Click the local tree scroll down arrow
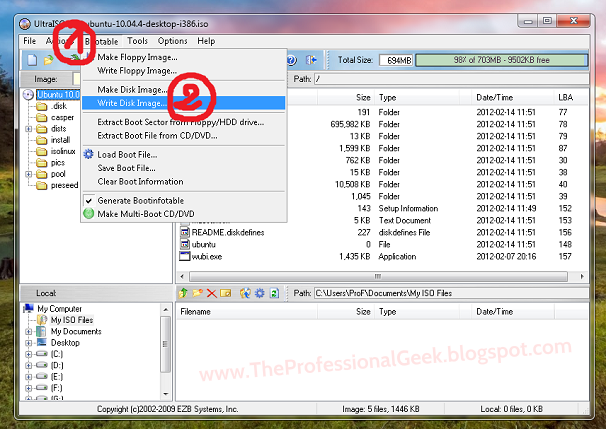Image resolution: width=606 pixels, height=429 pixels. click(165, 394)
